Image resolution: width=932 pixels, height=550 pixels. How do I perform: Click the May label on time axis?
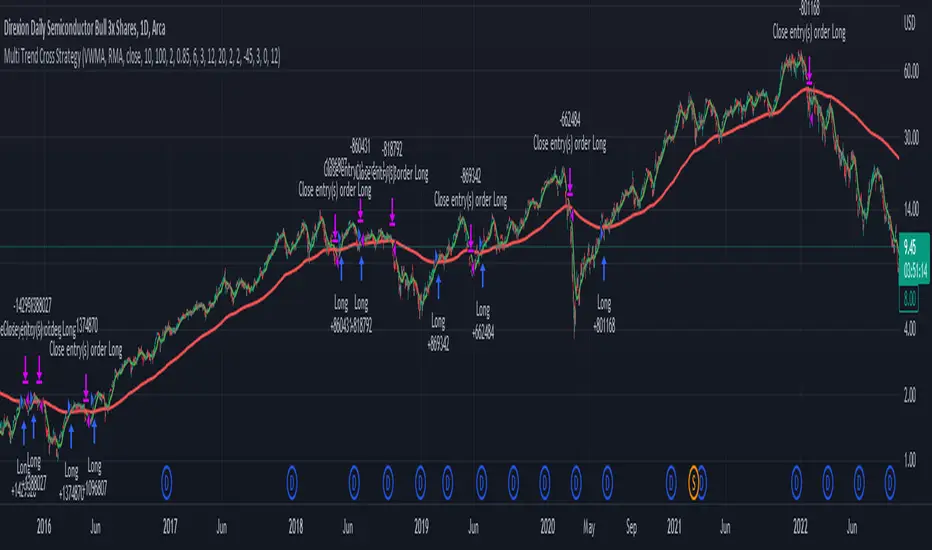tap(589, 527)
